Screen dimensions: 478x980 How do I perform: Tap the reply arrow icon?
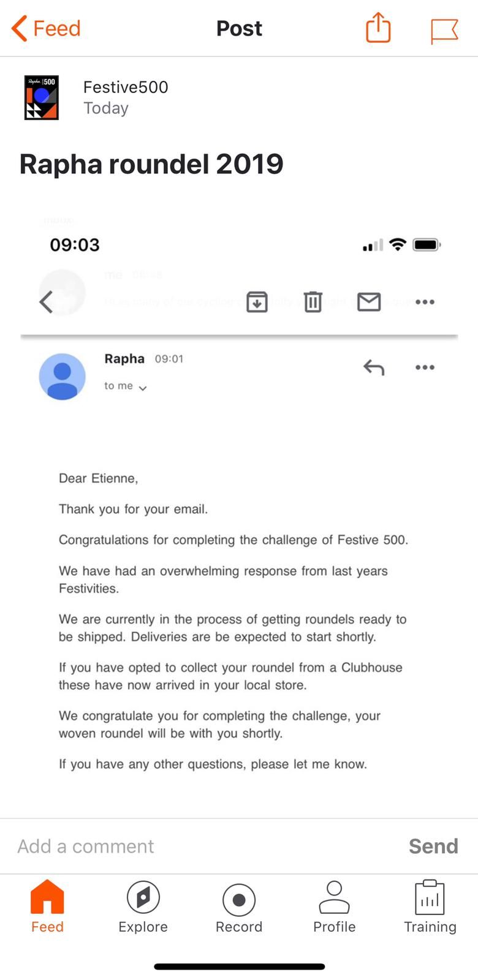tap(374, 367)
